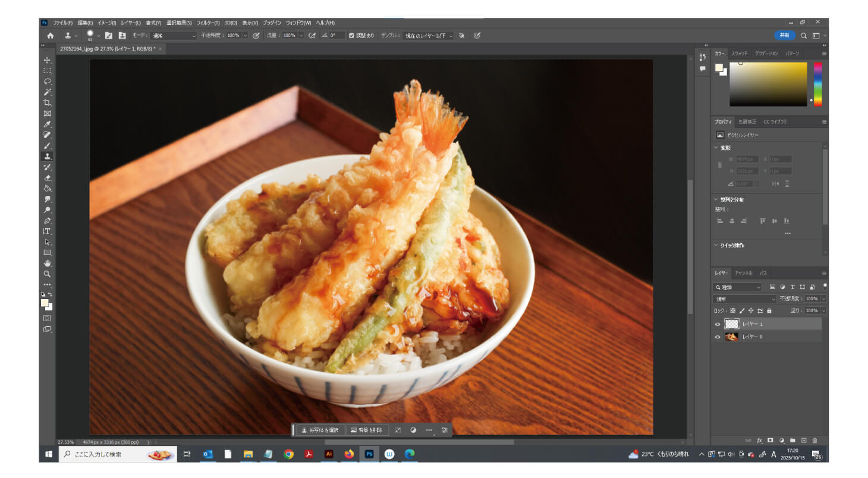The height and width of the screenshot is (478, 868).
Task: Select the Eyedropper tool
Action: [47, 124]
